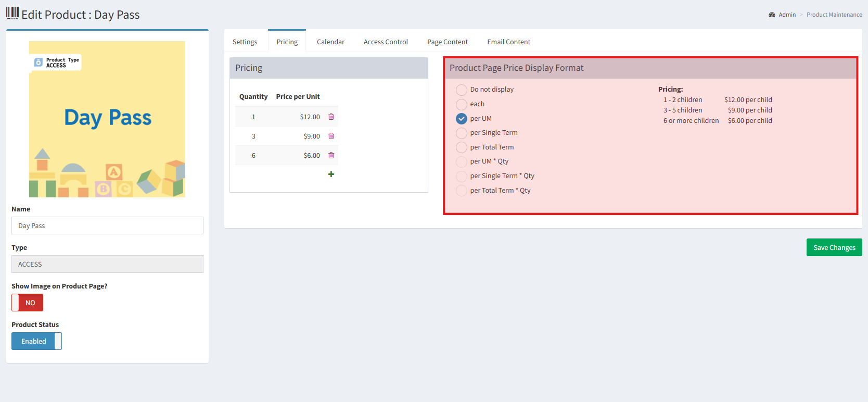868x402 pixels.
Task: Open the Product Maintenance breadcrumb link
Action: (834, 15)
